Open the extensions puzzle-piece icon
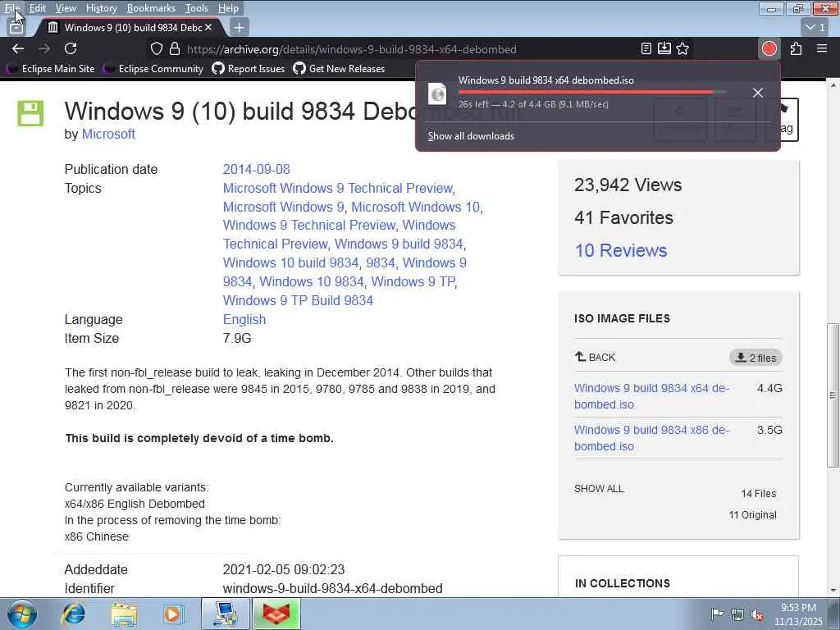840x630 pixels. 796,48
